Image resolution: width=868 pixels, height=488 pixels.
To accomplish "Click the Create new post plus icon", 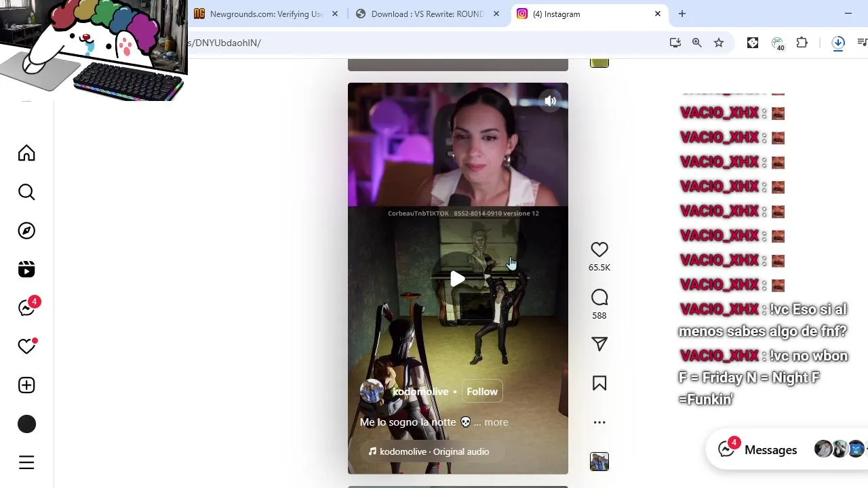I will tap(26, 385).
